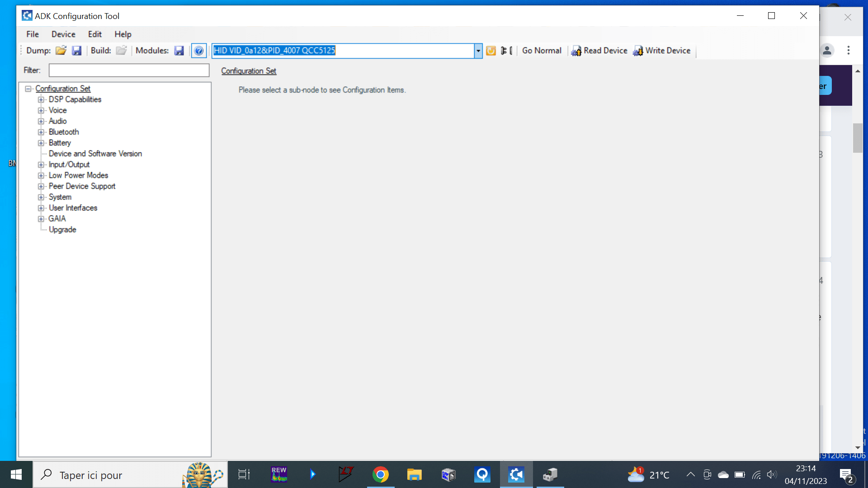Click the device connection icon beside Go Normal
868x488 pixels.
pos(507,51)
